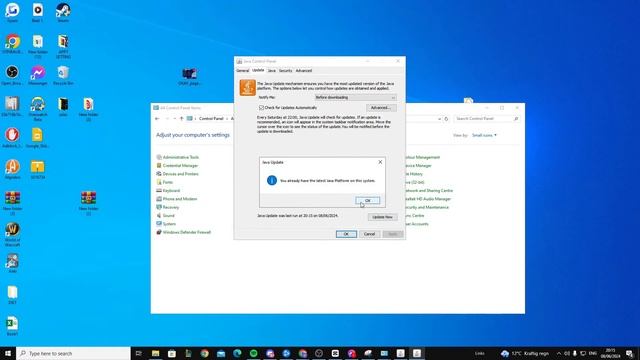640x360 pixels.
Task: Open the View by Small icons dropdown
Action: (x=484, y=135)
